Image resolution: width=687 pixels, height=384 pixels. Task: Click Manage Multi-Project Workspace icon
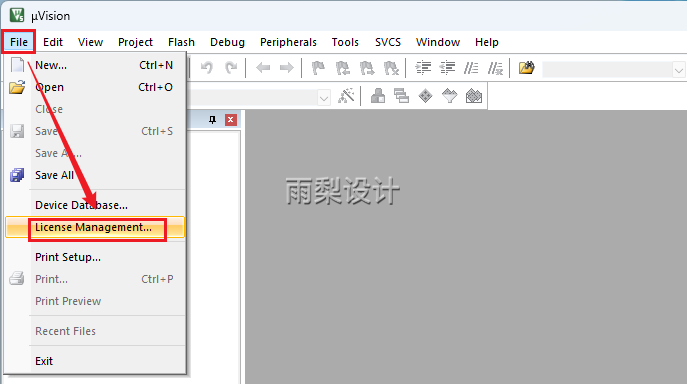point(401,96)
